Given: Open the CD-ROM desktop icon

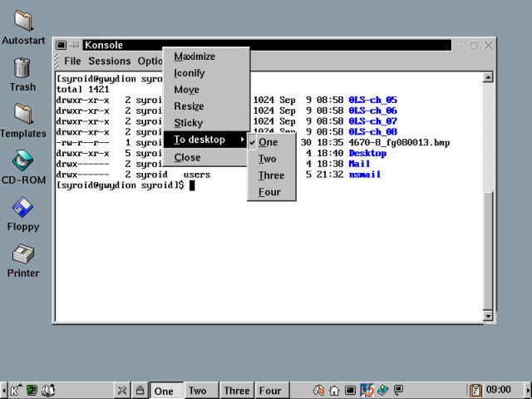Looking at the screenshot, I should [x=22, y=161].
